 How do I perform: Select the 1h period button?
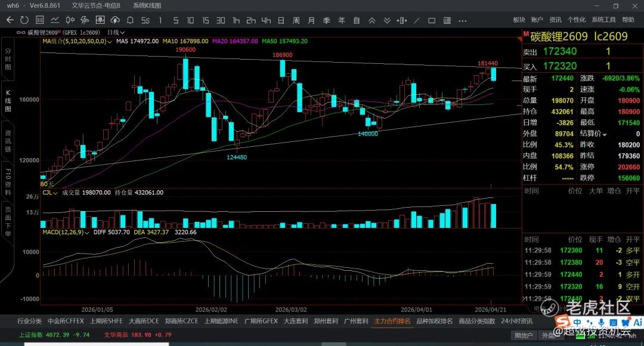tap(236, 20)
